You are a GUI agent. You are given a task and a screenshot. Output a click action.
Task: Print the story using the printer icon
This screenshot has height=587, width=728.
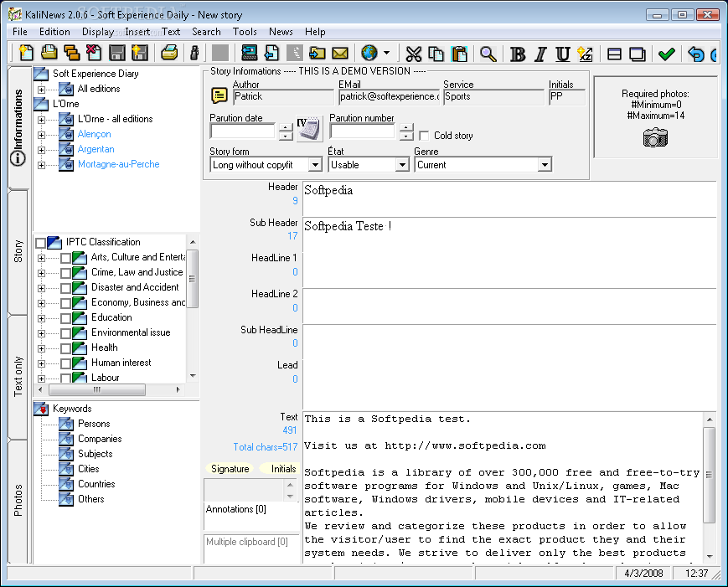169,53
